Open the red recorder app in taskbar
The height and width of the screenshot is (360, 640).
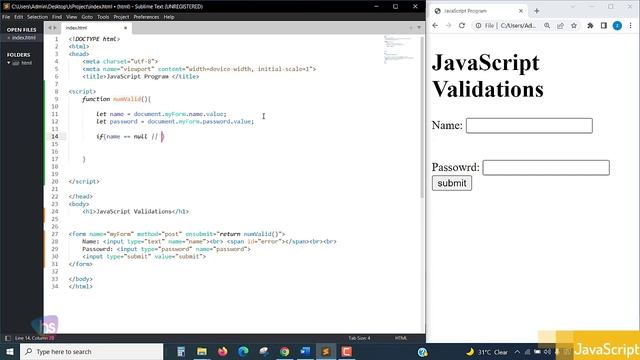[x=347, y=351]
